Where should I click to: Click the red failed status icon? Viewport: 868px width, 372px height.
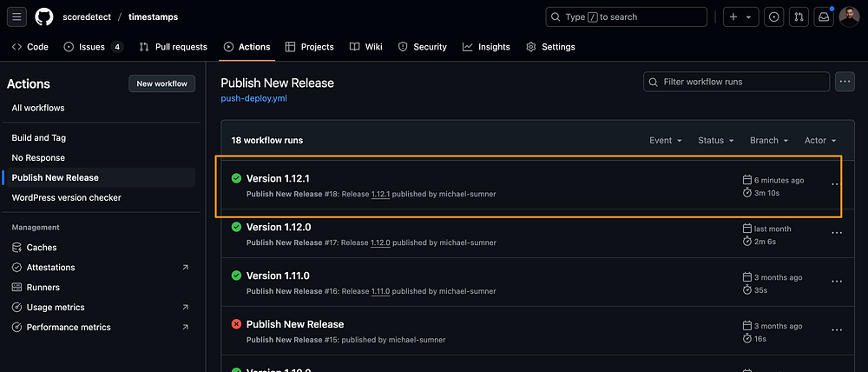pos(236,324)
